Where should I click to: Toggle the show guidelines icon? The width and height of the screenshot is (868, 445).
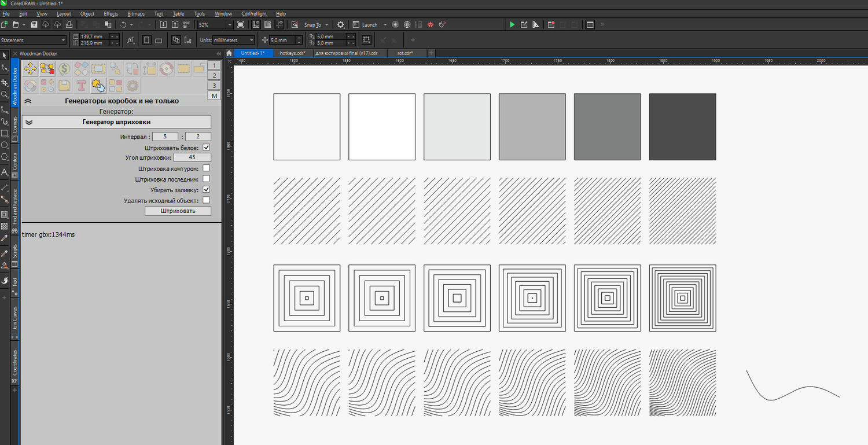click(x=279, y=24)
